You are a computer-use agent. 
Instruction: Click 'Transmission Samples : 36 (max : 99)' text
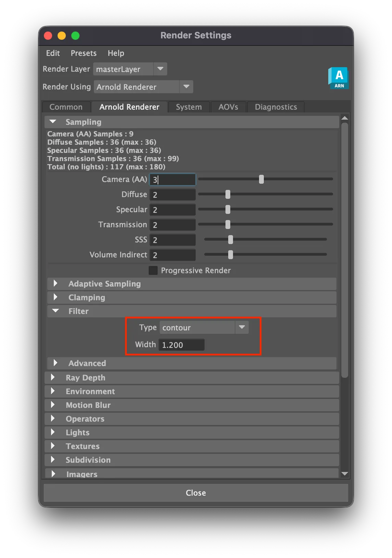[x=113, y=158]
